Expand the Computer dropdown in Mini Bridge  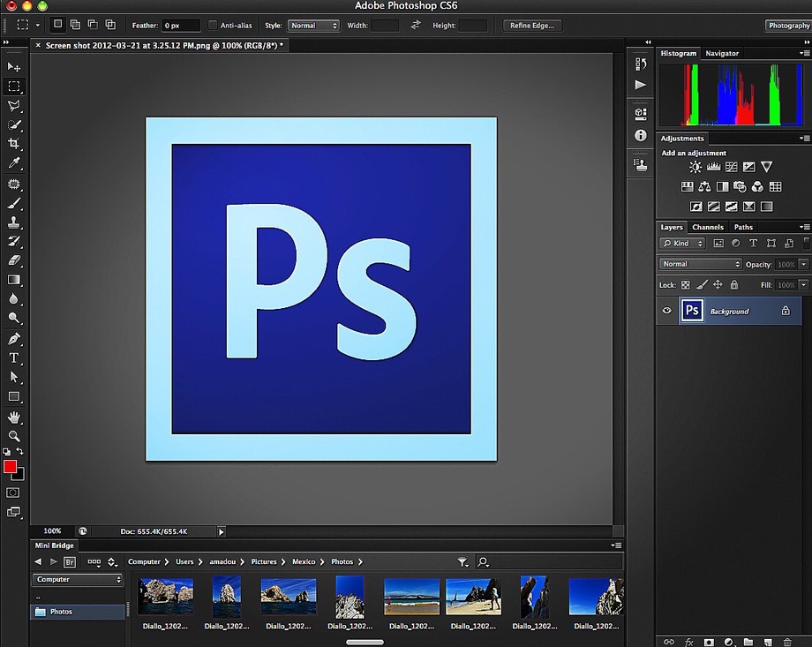[x=77, y=579]
